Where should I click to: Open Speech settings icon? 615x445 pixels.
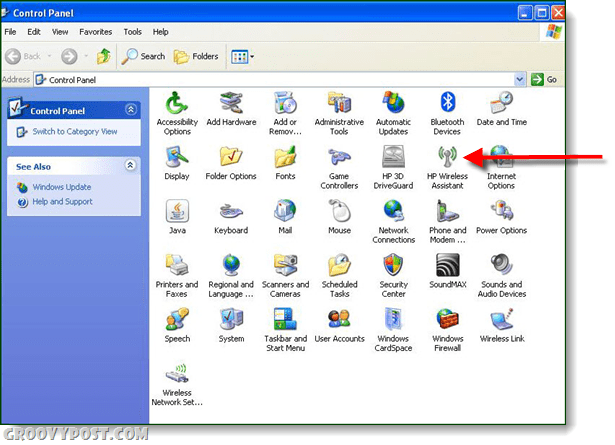177,319
